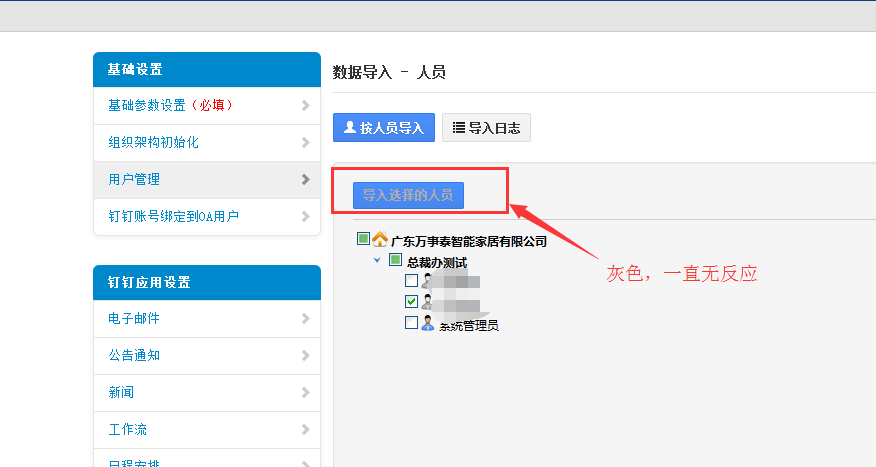Click the company home icon
Screen dimensions: 876x467
380,240
